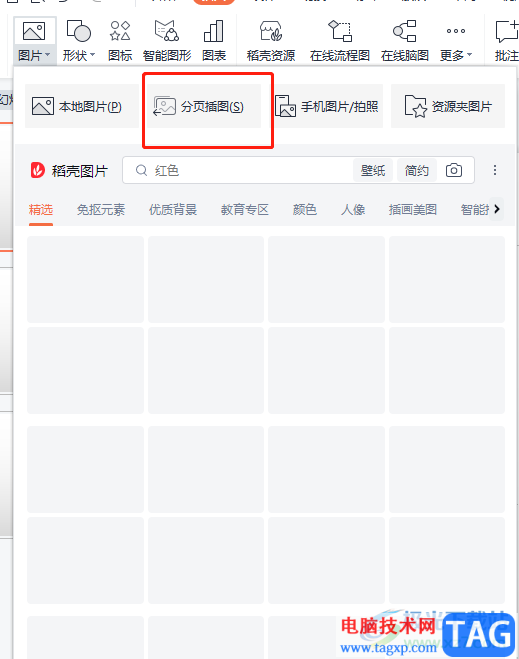This screenshot has height=659, width=519.
Task: Click the camera image-search icon
Action: [x=454, y=170]
